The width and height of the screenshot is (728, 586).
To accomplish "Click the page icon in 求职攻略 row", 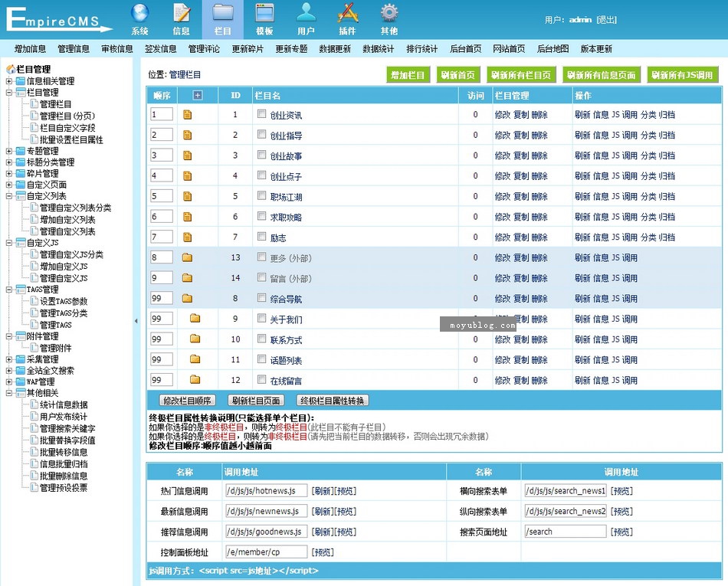I will [x=187, y=217].
